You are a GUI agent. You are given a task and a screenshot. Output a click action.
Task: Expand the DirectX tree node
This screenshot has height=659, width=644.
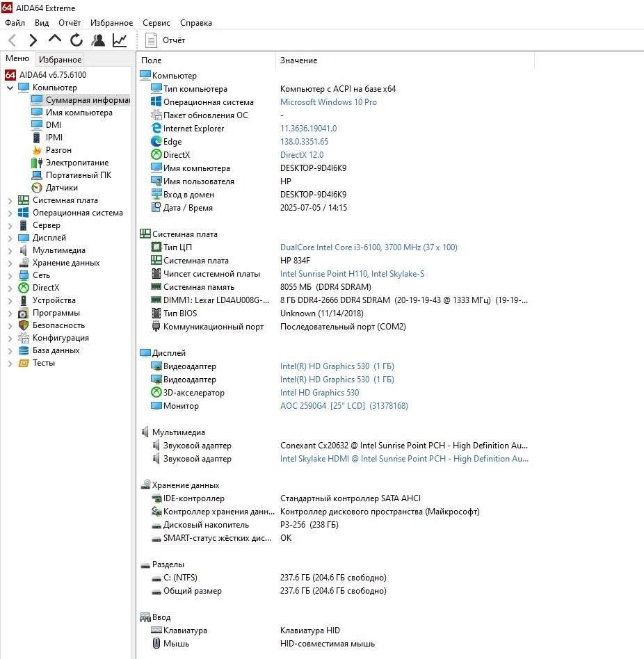coord(10,288)
